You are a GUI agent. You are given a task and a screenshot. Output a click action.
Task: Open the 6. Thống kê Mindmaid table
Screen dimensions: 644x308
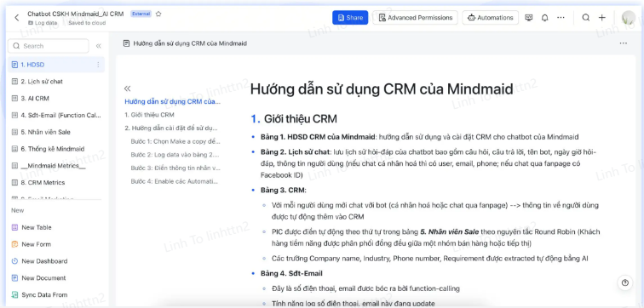56,149
